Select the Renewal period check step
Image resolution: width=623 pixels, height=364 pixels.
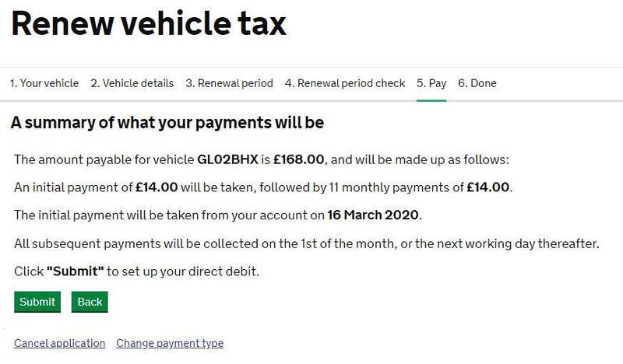[x=344, y=83]
